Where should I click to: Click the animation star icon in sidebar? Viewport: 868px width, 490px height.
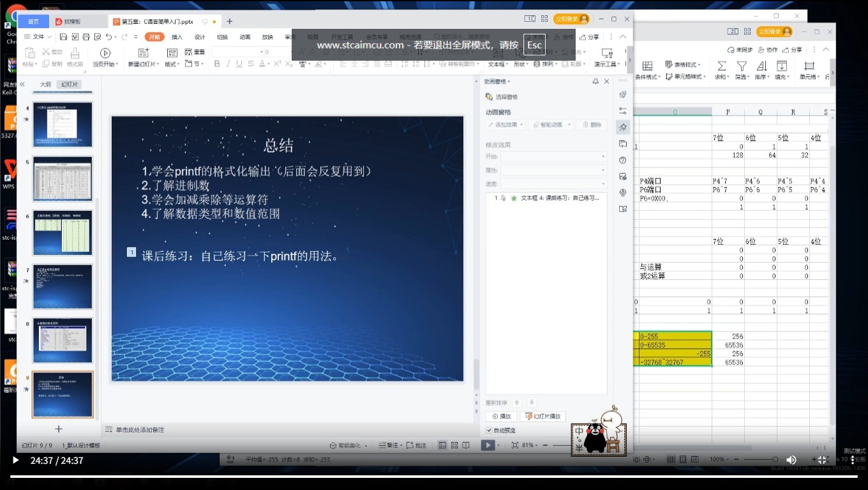coord(623,127)
